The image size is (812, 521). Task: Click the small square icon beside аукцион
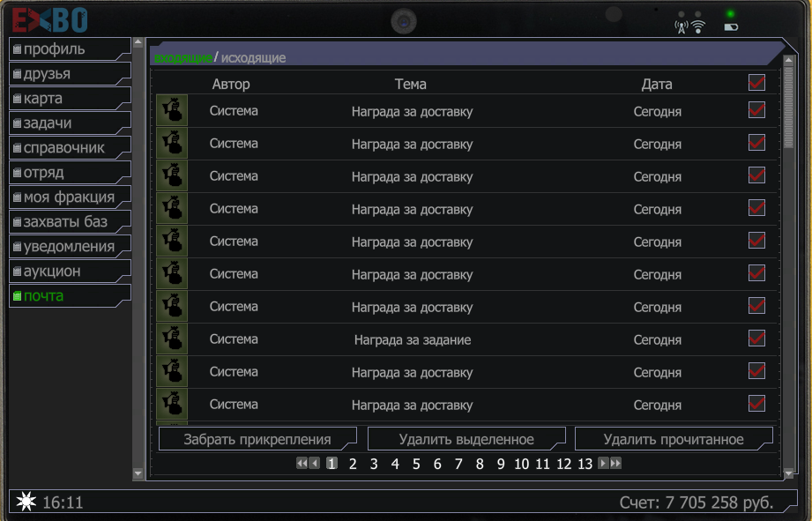click(x=17, y=272)
